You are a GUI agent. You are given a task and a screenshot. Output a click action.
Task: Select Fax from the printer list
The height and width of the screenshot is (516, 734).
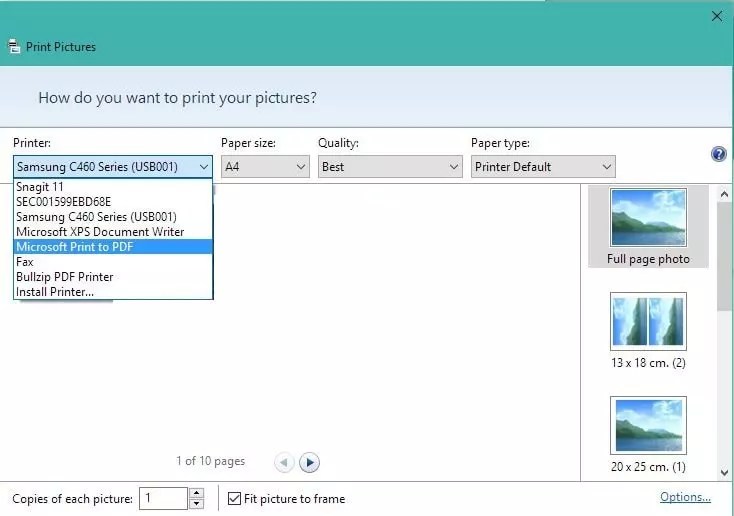[x=113, y=262]
